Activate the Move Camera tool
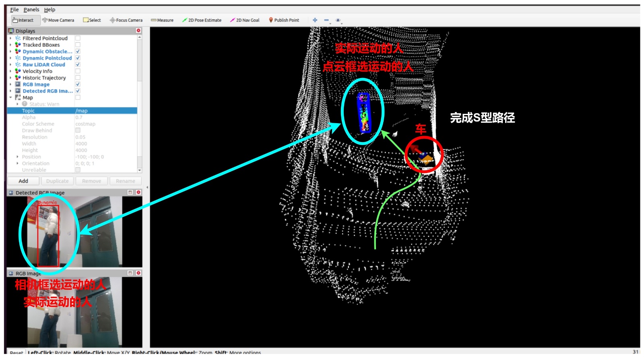This screenshot has height=359, width=644. coord(58,20)
